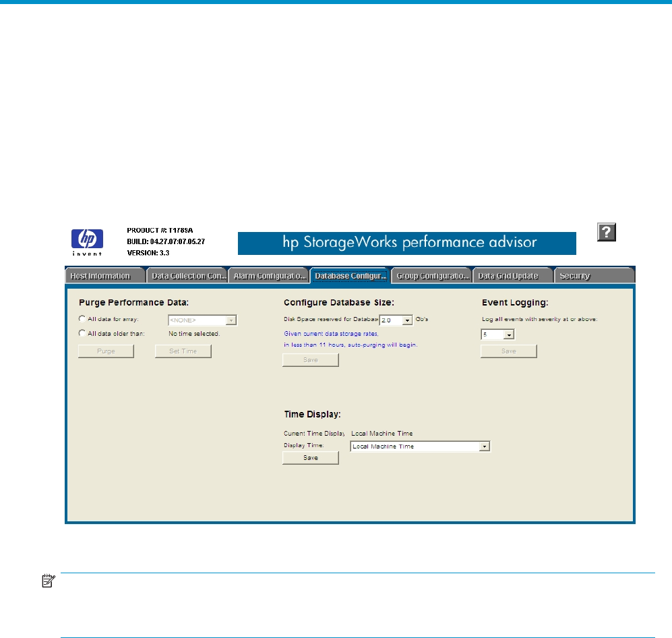Screen dimensions: 672x638
Task: Click the HP invent logo
Action: pos(87,242)
